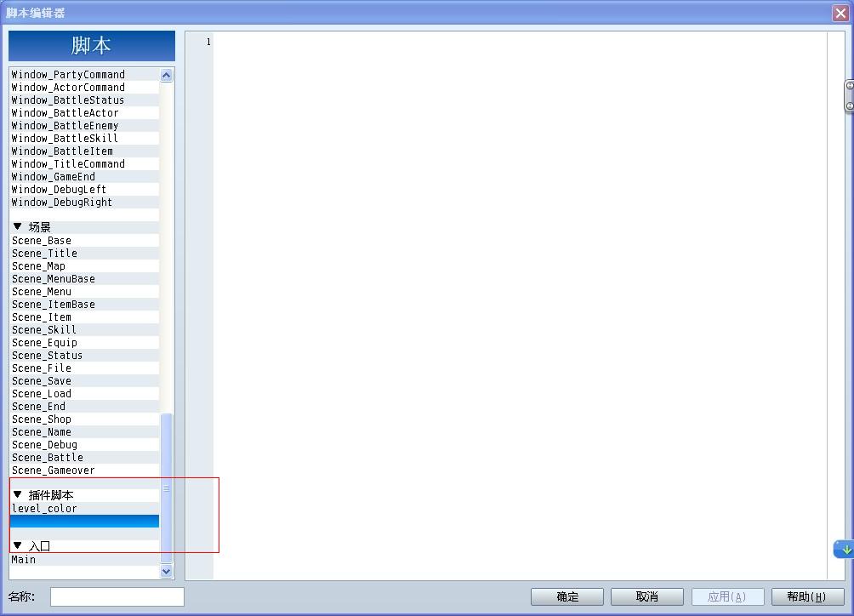854x616 pixels.
Task: Select the Scene_Skill script
Action: [84, 330]
